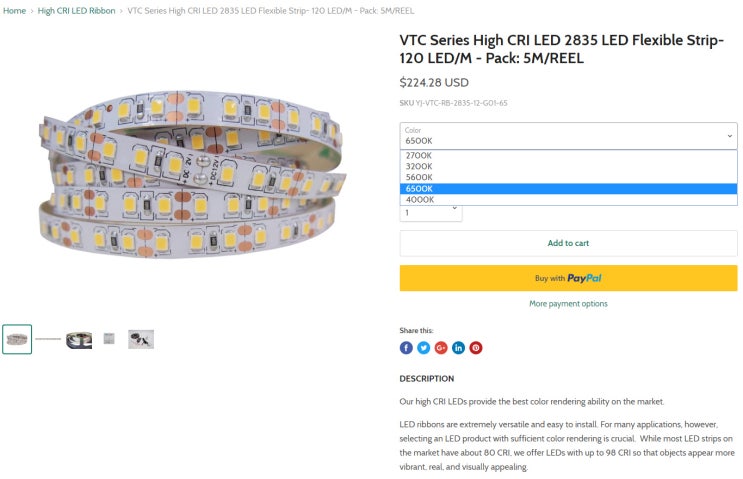Share product on Google Plus
The width and height of the screenshot is (743, 479).
point(441,348)
